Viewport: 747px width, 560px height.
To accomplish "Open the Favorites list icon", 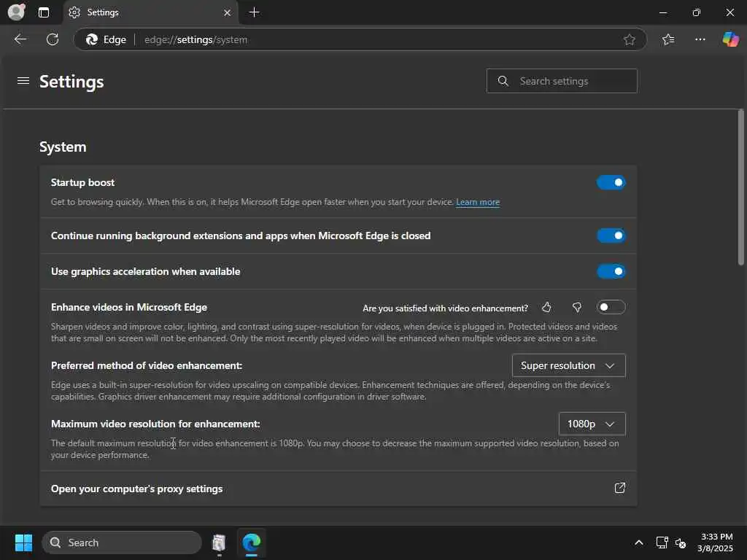I will [x=668, y=39].
